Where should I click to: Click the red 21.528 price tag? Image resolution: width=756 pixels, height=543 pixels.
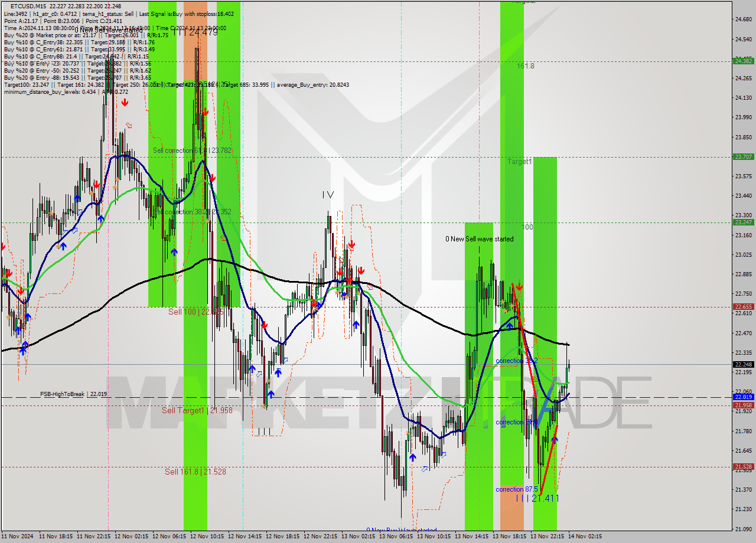pyautogui.click(x=743, y=466)
